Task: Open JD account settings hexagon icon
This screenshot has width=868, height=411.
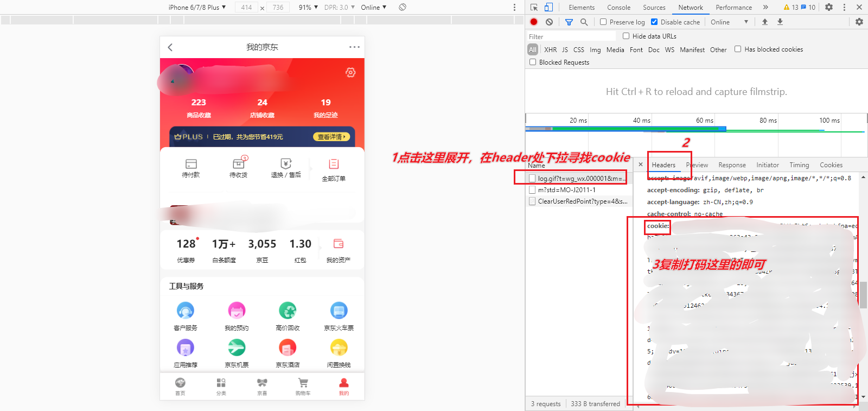Action: coord(350,72)
